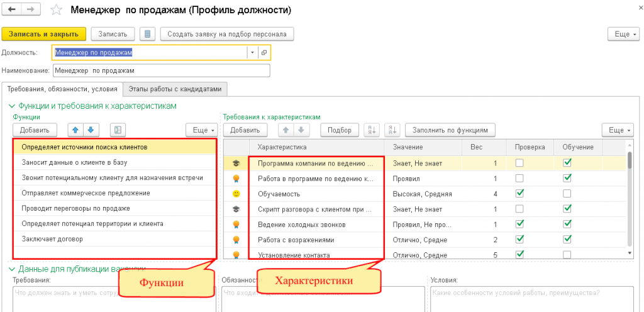Toggle Проверка for Скрипт разговора row
The image size is (644, 312).
click(519, 209)
